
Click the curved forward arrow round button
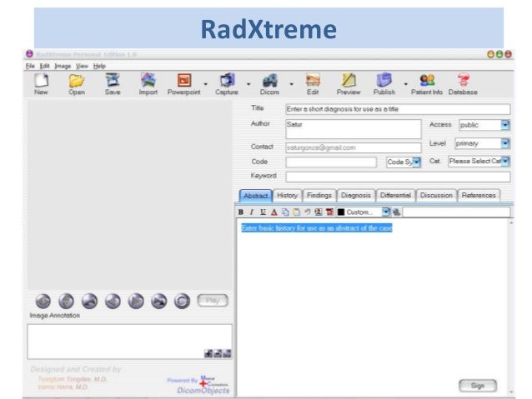(x=158, y=301)
